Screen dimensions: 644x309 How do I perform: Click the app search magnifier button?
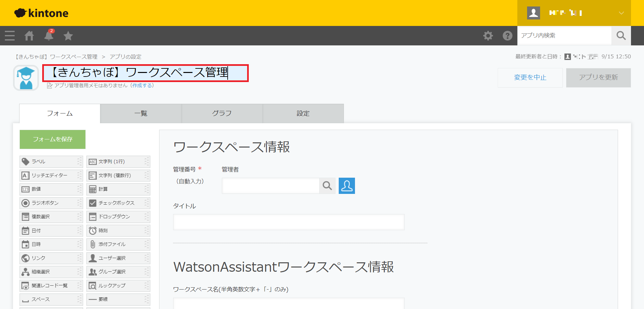[x=621, y=36]
